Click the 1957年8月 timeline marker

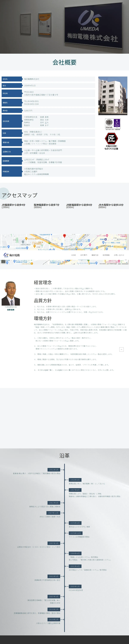pyautogui.click(x=75, y=490)
